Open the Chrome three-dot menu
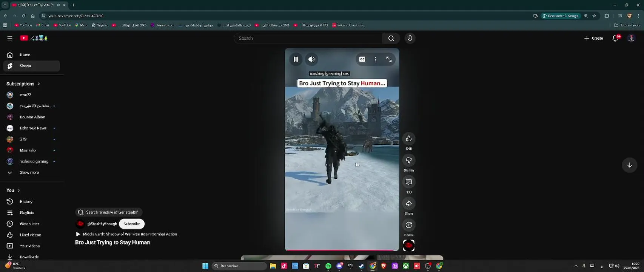Viewport: 644px width, 272px height. (x=639, y=16)
